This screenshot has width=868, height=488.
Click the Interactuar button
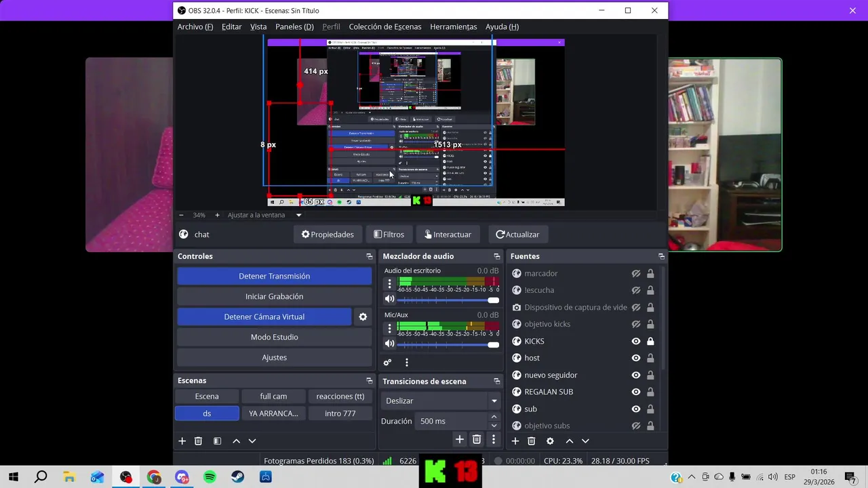[x=448, y=235]
